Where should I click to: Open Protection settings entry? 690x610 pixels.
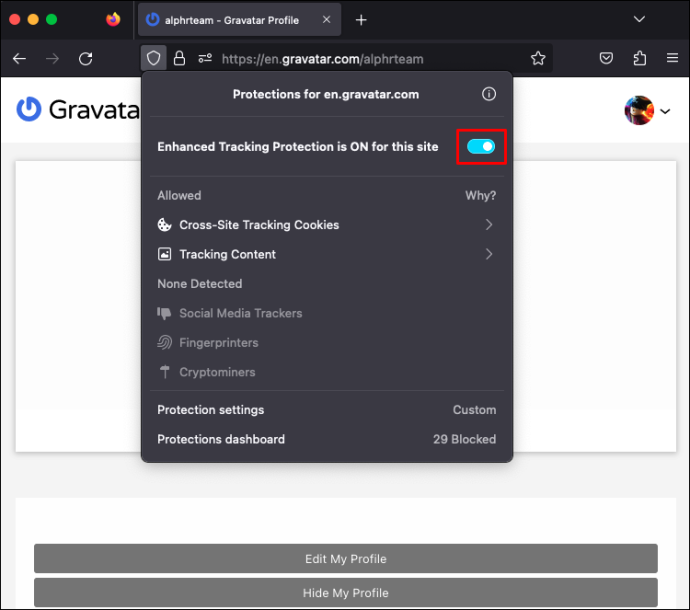click(x=327, y=410)
